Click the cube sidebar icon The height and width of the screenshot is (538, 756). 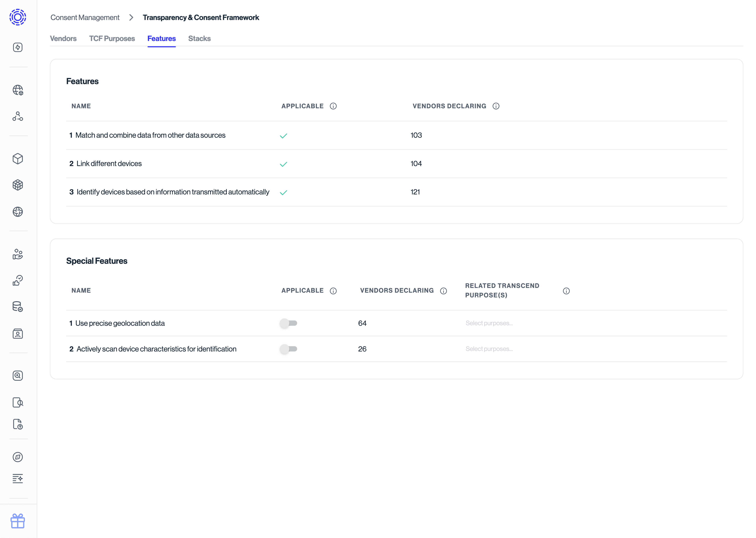click(x=18, y=159)
